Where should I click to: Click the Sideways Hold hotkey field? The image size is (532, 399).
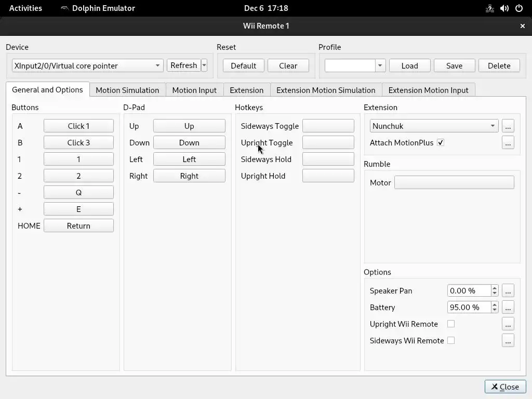tap(328, 159)
